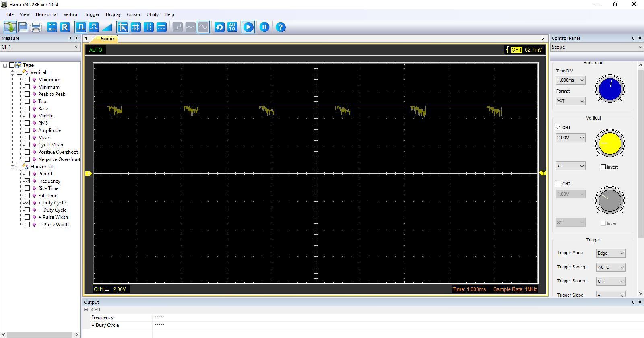Open the Utility menu
644x338 pixels.
pyautogui.click(x=153, y=14)
